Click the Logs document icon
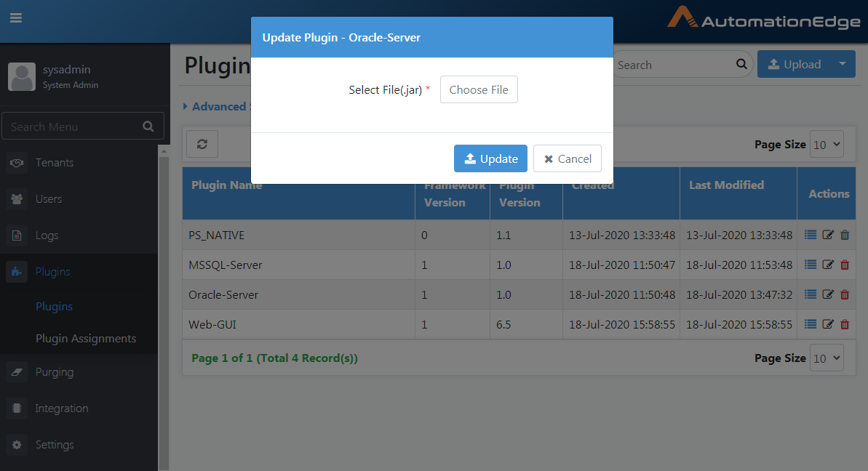Viewport: 868px width, 471px height. coord(17,235)
